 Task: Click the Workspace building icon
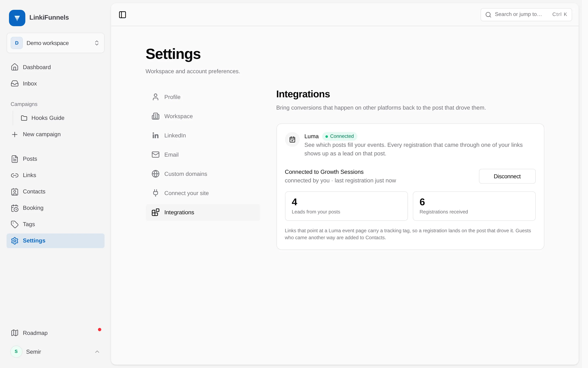(x=156, y=116)
